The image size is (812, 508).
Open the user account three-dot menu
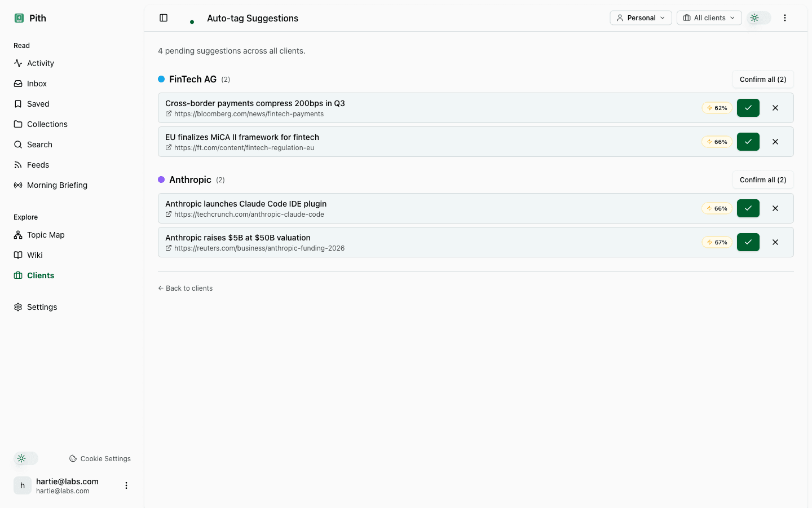126,485
